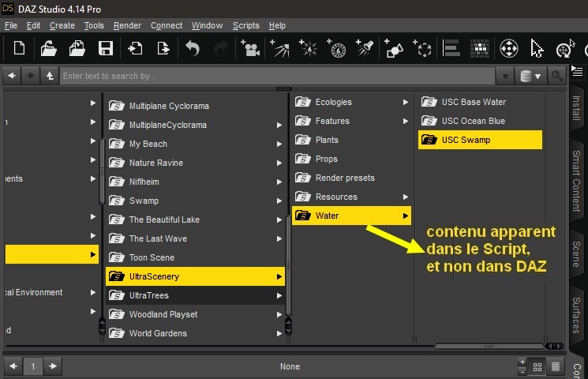Create a new camera
The height and width of the screenshot is (379, 588).
tap(250, 48)
